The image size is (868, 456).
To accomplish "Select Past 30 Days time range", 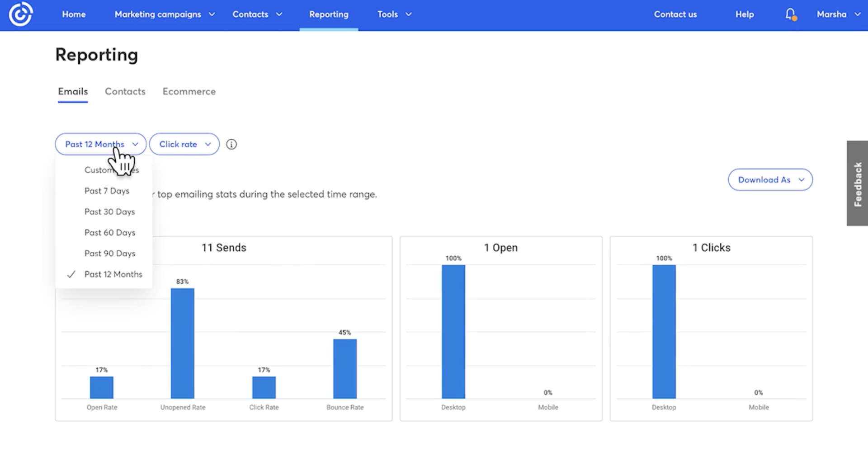I will pos(109,212).
